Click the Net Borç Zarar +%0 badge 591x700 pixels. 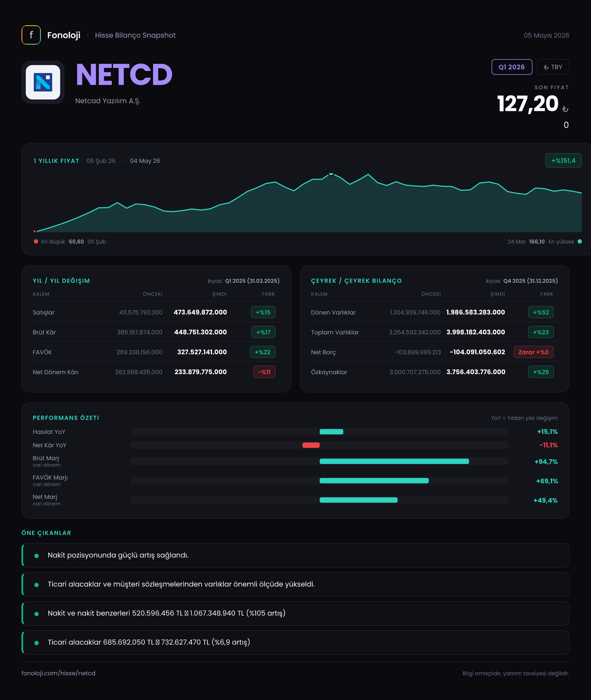[x=534, y=352]
